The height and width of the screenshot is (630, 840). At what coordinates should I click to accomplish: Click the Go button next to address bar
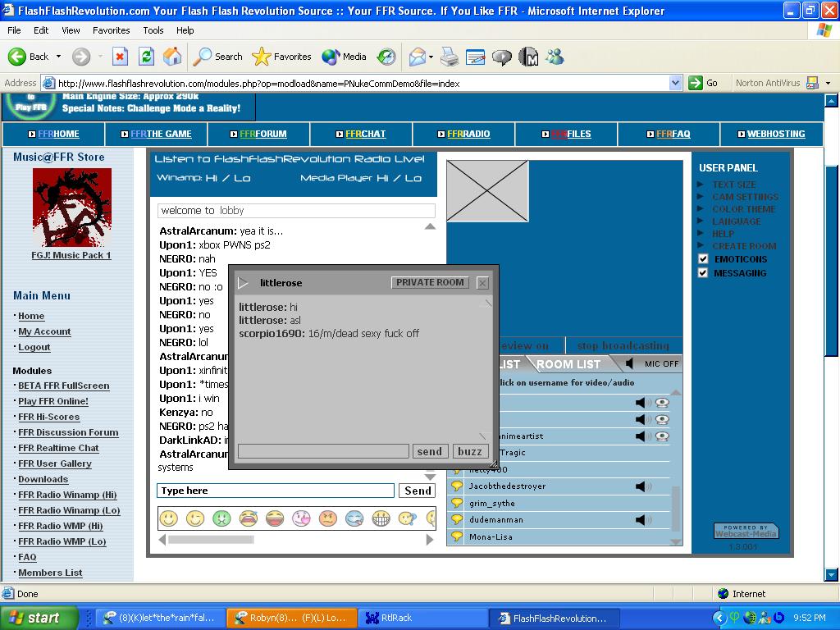coord(703,83)
